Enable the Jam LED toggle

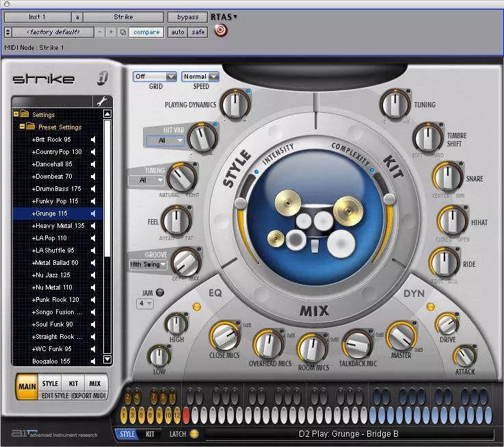(x=160, y=293)
